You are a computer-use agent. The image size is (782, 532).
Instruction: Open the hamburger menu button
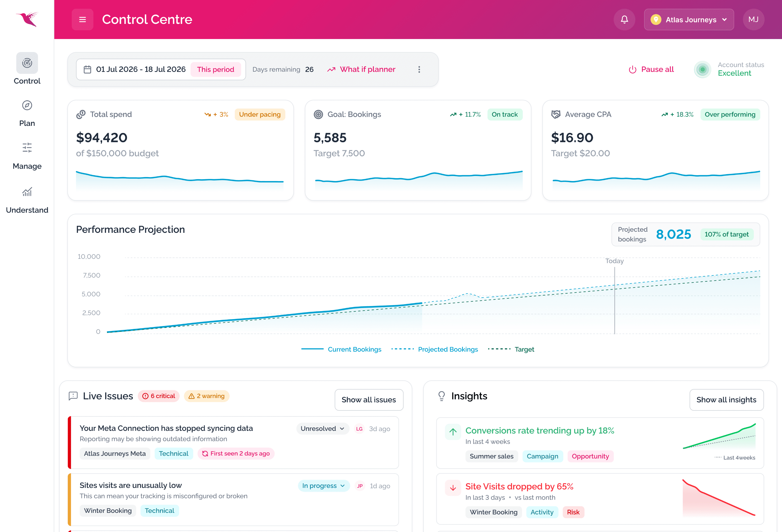coord(82,19)
